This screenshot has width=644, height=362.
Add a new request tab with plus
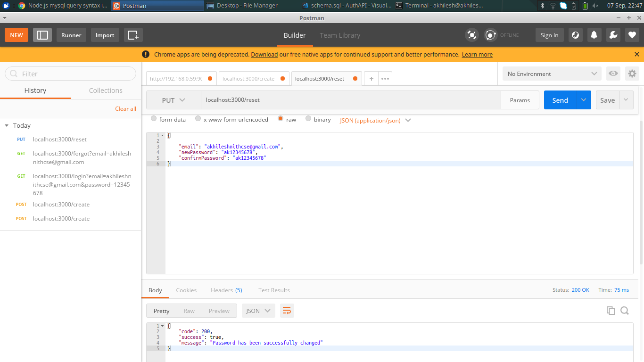(x=372, y=79)
